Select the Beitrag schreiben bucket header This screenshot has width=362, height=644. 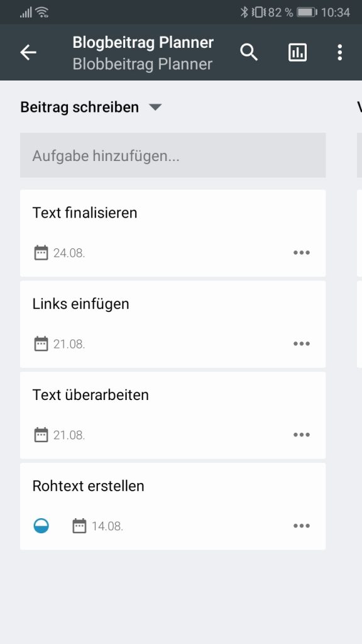pyautogui.click(x=79, y=107)
